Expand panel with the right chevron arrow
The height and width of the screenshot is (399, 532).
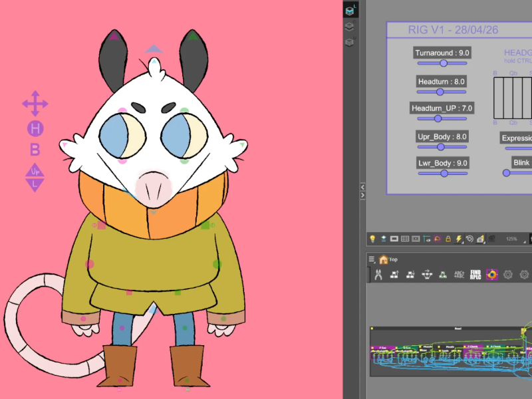(362, 195)
